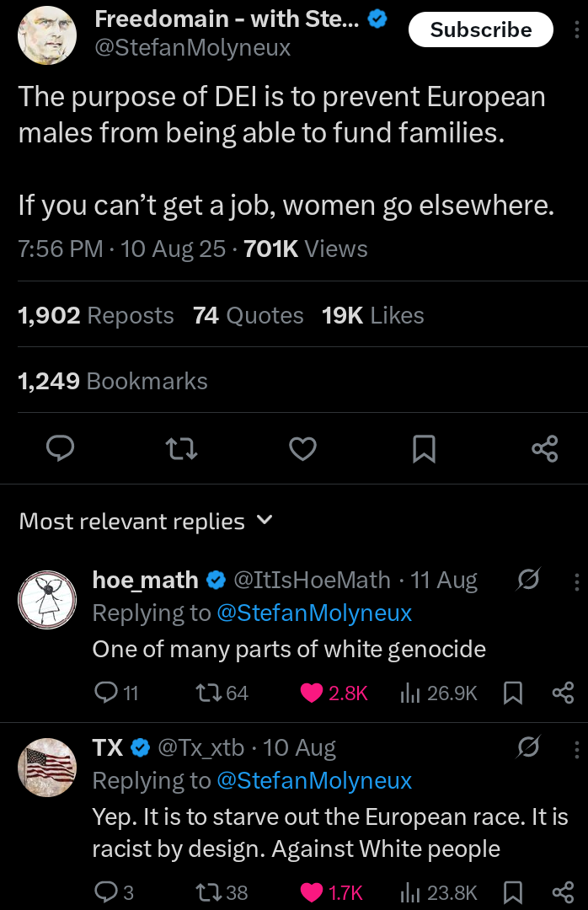The width and height of the screenshot is (588, 910).
Task: Expand the Most relevant replies sorter
Action: 146,521
